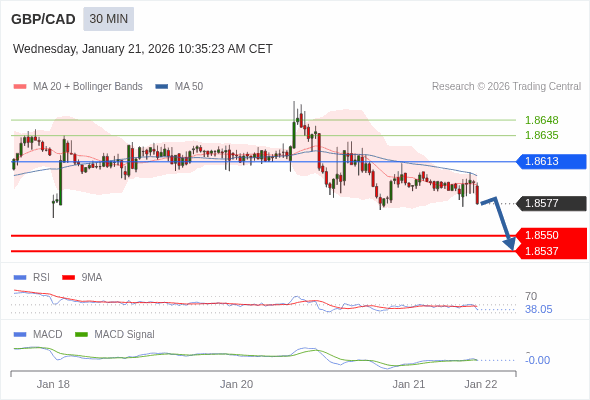Click the black 1.8577 current price tag
Image resolution: width=590 pixels, height=400 pixels.
coord(551,204)
